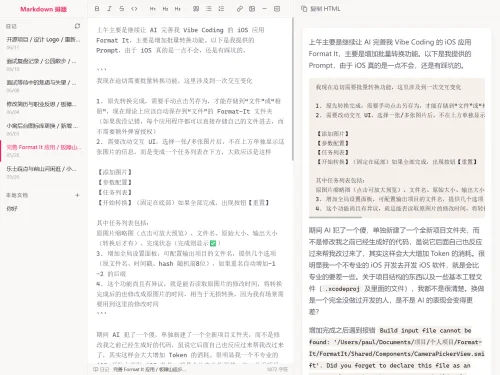Insert a table

[277, 9]
